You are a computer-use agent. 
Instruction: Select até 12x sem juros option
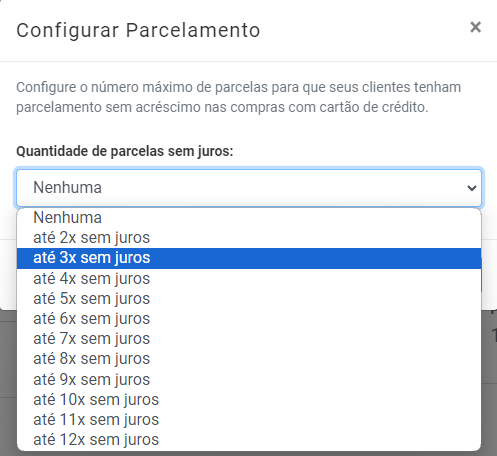click(x=249, y=440)
